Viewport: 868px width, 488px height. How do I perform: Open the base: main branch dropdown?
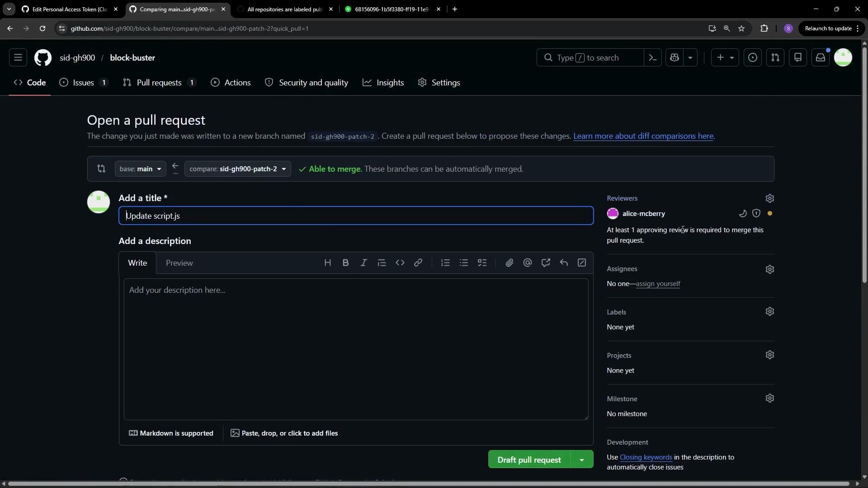[x=141, y=169]
